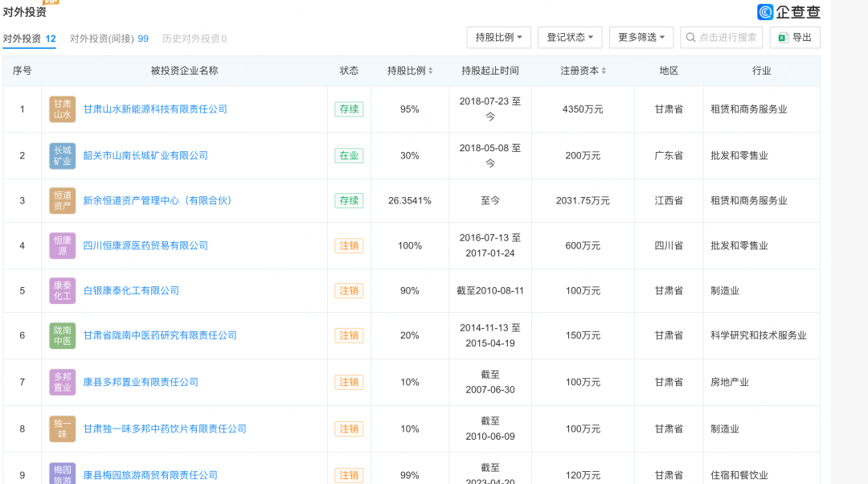868x484 pixels.
Task: Click the 导出 export button
Action: 795,37
